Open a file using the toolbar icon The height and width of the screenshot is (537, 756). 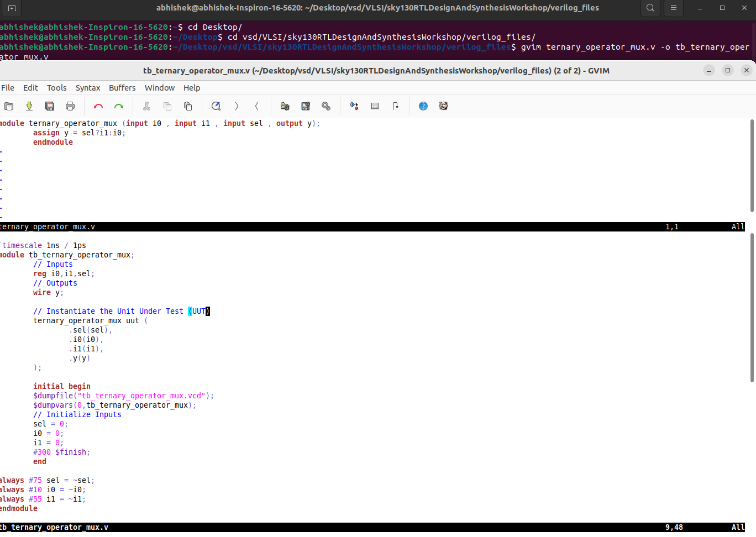pyautogui.click(x=9, y=106)
